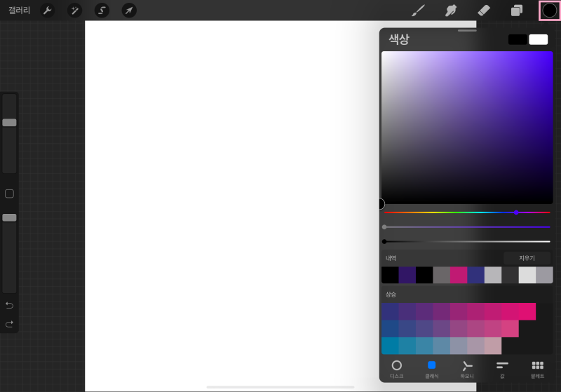Toggle the active color circle button
561x392 pixels.
pyautogui.click(x=550, y=11)
